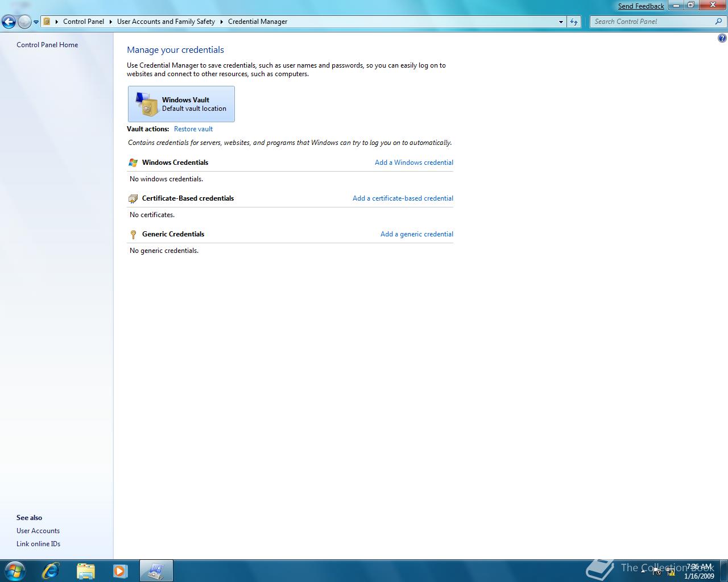Click the taskbar clock showing 1/16/2009
The height and width of the screenshot is (582, 728).
coord(699,571)
